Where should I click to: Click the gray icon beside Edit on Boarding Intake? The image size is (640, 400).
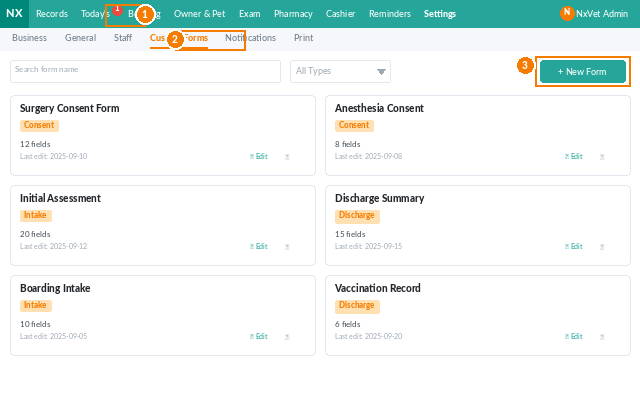[287, 337]
